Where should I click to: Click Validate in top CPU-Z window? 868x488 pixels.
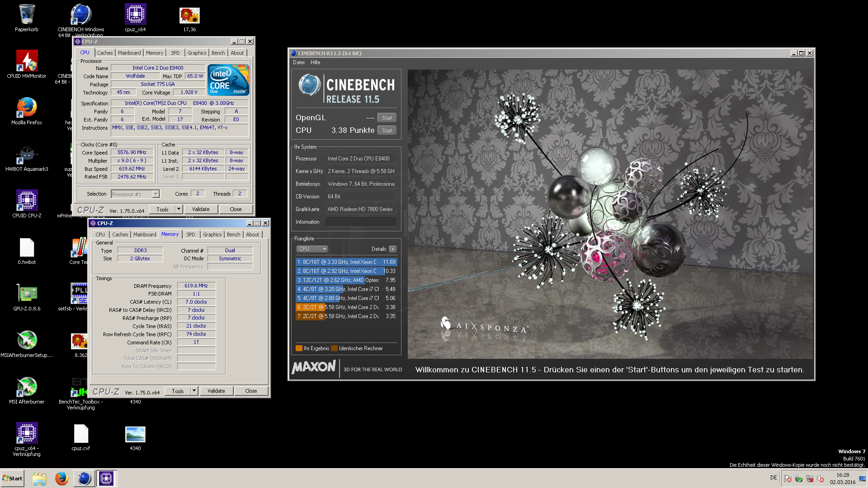tap(201, 209)
